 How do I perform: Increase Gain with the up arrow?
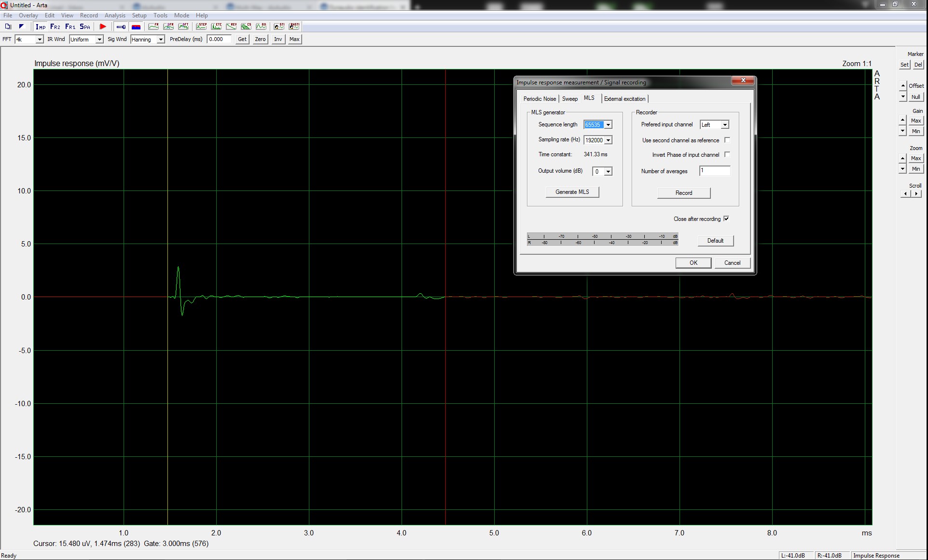pyautogui.click(x=903, y=120)
